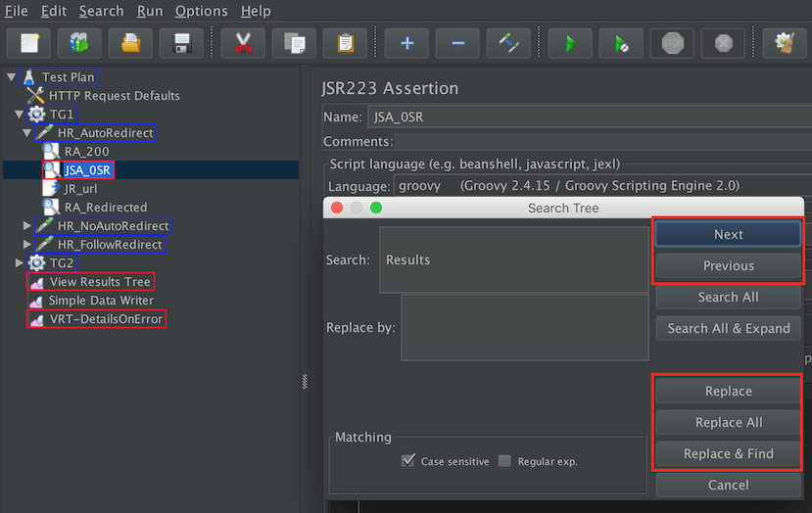Expand the TG2 thread group node

tap(20, 263)
